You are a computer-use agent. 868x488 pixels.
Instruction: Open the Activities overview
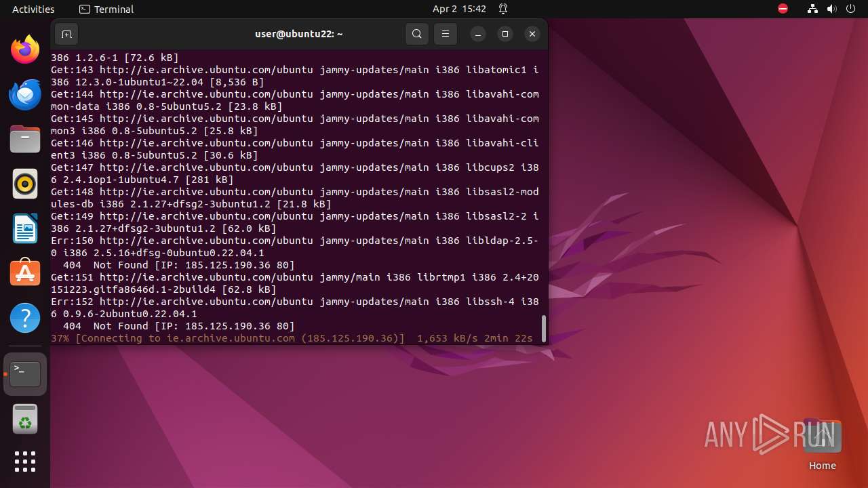point(33,9)
